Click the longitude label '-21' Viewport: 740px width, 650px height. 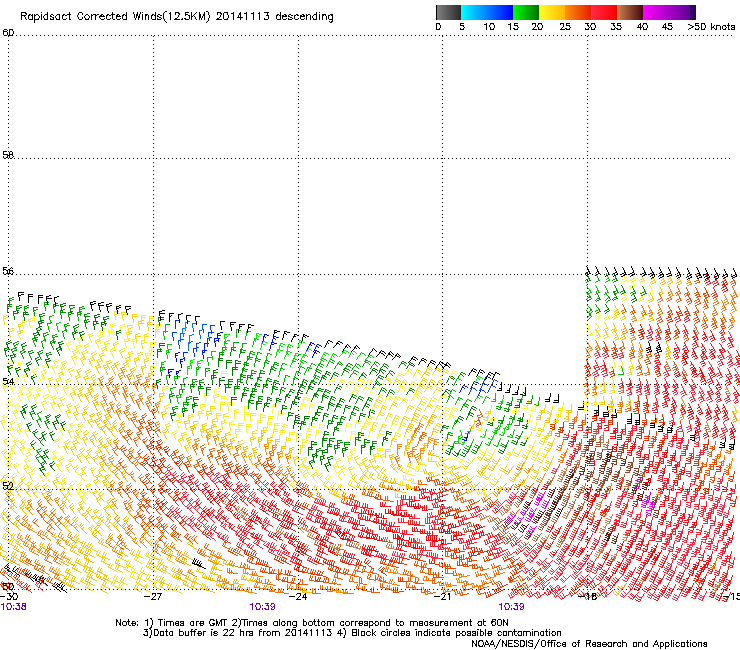point(442,597)
